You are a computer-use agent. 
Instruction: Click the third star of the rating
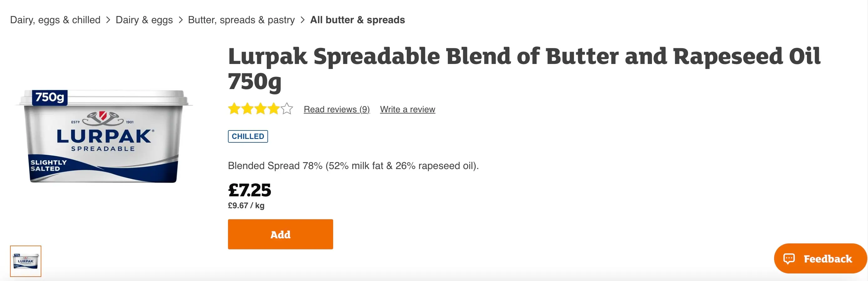point(260,109)
